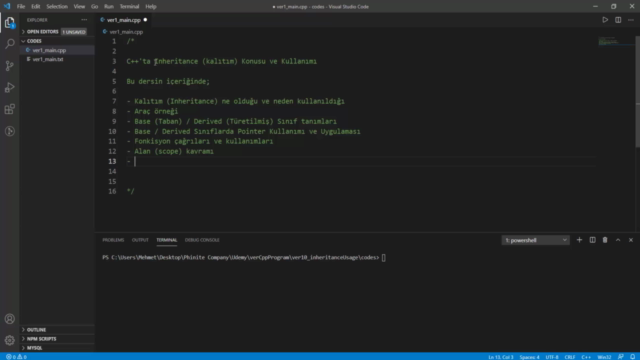Expand the MySQL section

pos(57,348)
